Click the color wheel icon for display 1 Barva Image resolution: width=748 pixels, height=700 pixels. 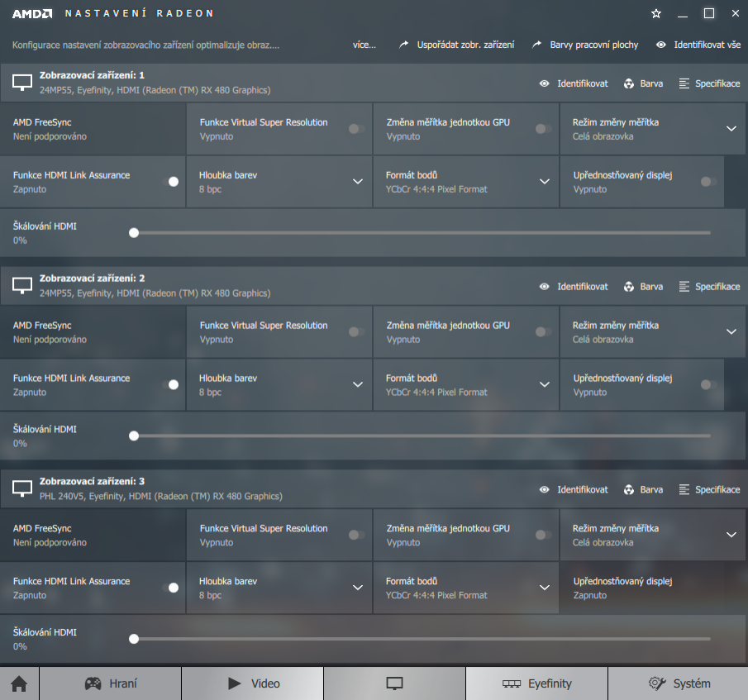(x=629, y=83)
